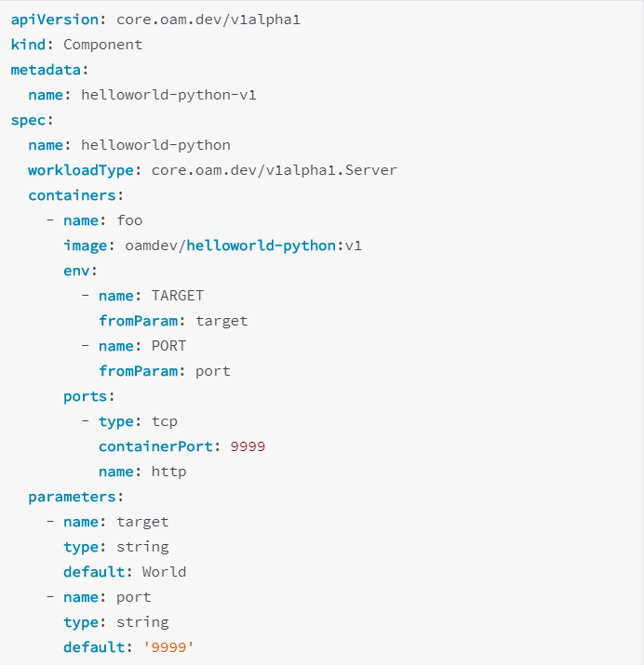Click the default value World
The image size is (644, 665).
[x=164, y=572]
